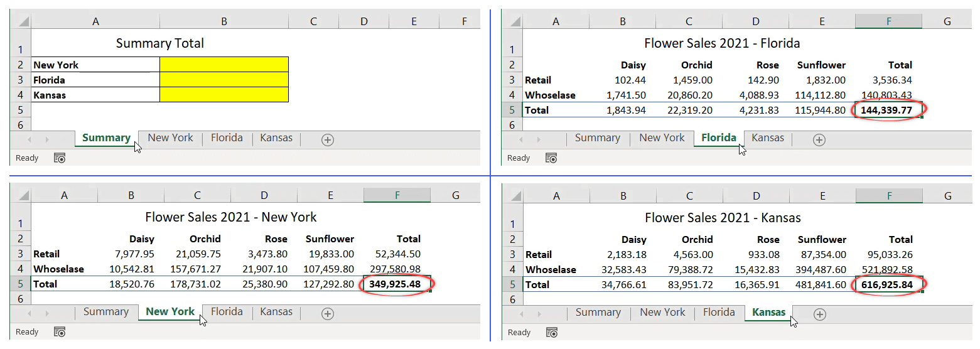Viewport: 980px width, 349px height.
Task: Select column F header in New York sales window
Action: [x=397, y=196]
